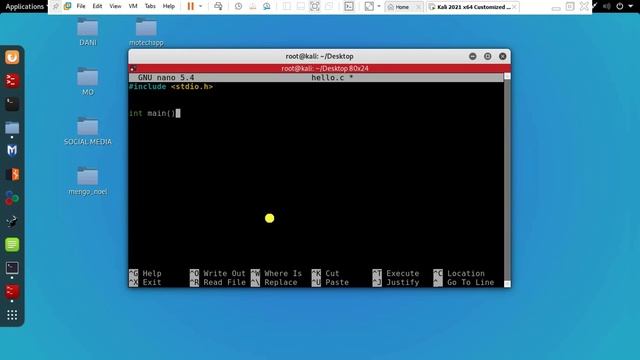Click the Where Is shortcut label
The height and width of the screenshot is (360, 640).
point(283,273)
